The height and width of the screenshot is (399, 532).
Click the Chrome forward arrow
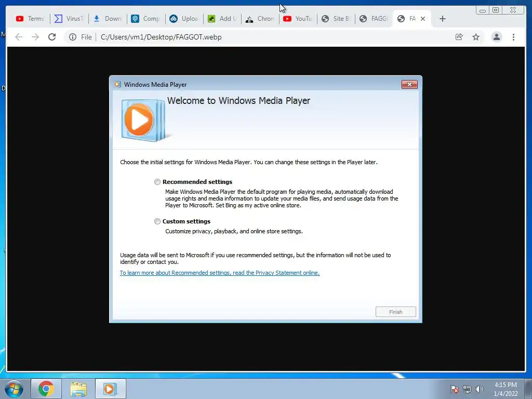coord(35,37)
